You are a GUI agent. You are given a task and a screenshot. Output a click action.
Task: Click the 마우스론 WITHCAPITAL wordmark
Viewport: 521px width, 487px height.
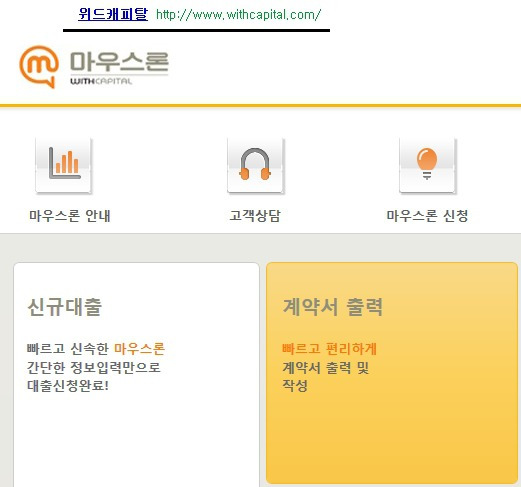click(x=119, y=68)
